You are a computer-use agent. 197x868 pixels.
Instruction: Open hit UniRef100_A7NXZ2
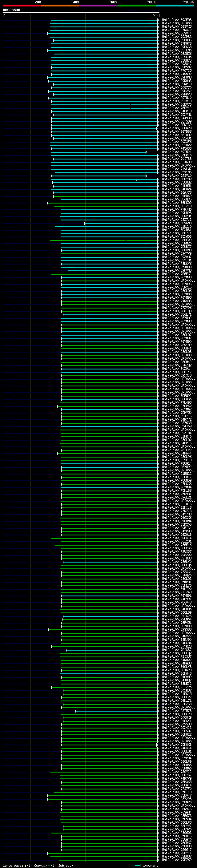coord(176,30)
